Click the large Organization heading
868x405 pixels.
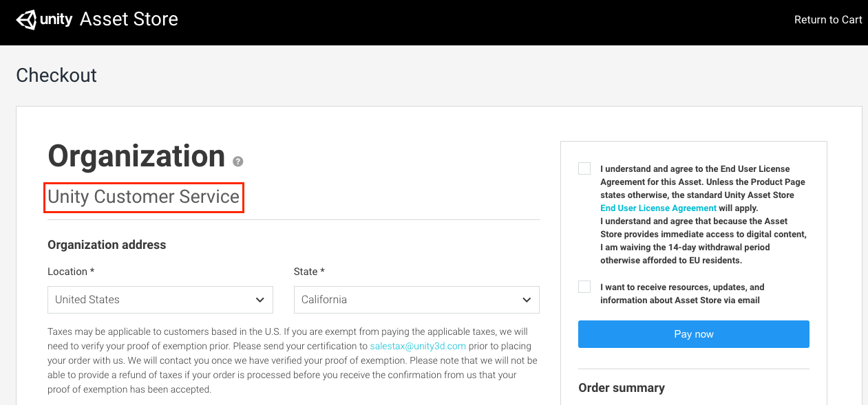pos(136,156)
